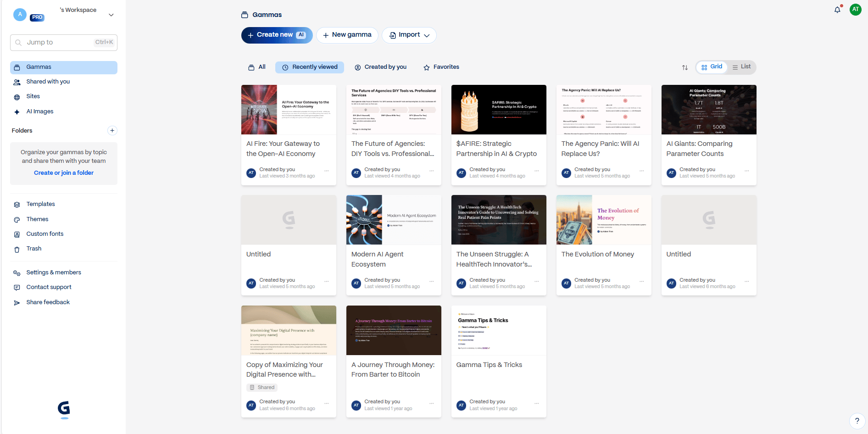
Task: Filter by Created by you tab
Action: tap(380, 67)
